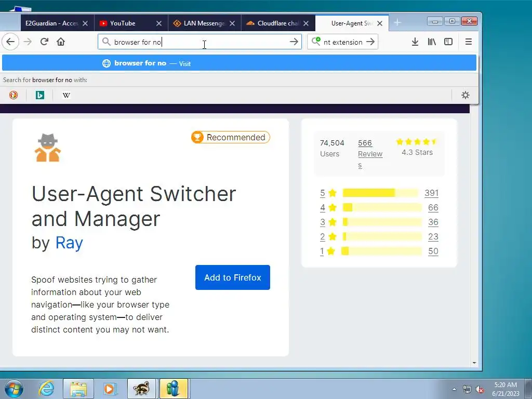532x399 pixels.
Task: Click in the address bar field
Action: [x=199, y=42]
